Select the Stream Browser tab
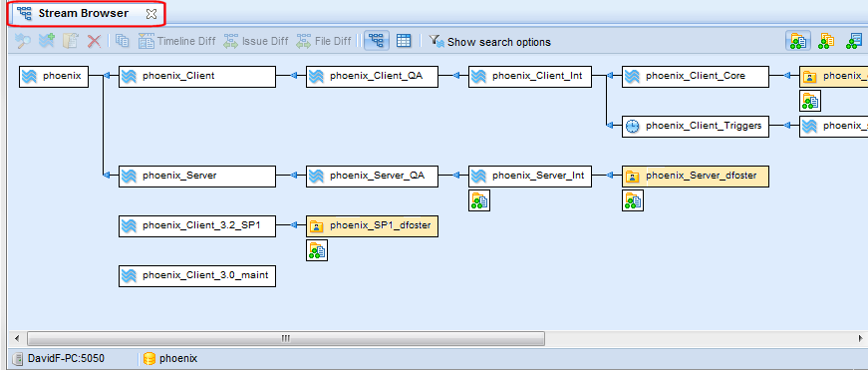Image resolution: width=868 pixels, height=370 pixels. pyautogui.click(x=83, y=13)
